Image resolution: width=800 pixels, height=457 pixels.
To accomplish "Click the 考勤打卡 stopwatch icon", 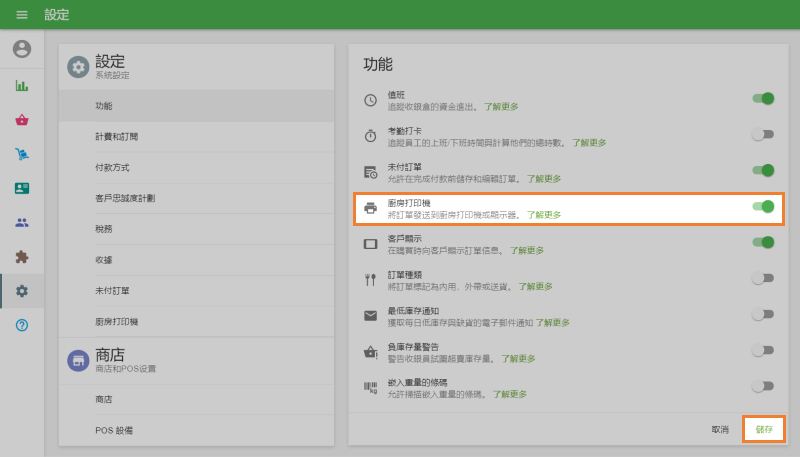I will click(x=370, y=136).
